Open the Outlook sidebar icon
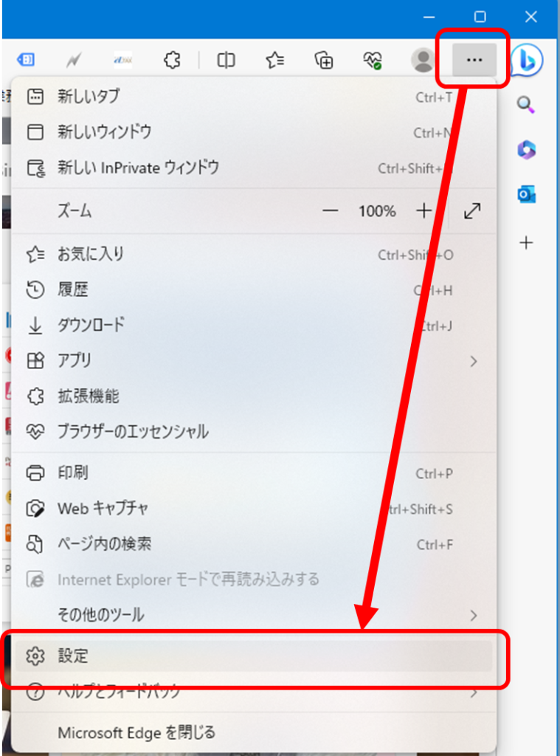 pos(526,195)
